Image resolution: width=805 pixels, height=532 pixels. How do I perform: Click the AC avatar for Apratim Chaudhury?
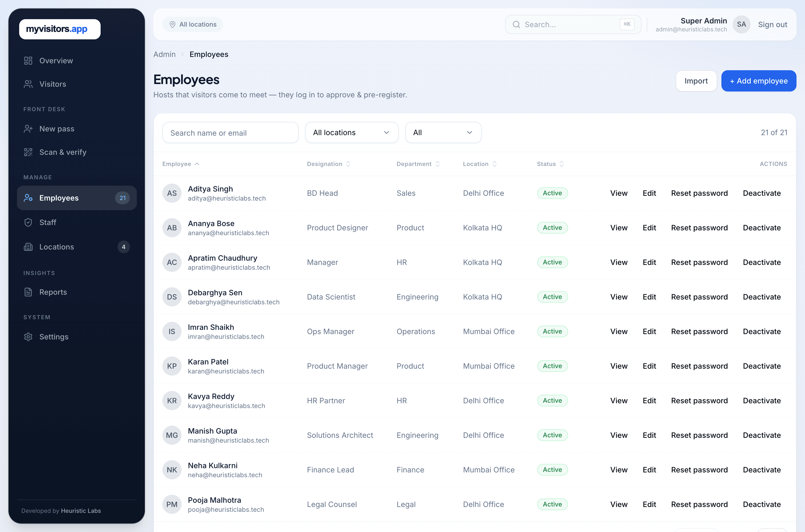click(x=172, y=262)
